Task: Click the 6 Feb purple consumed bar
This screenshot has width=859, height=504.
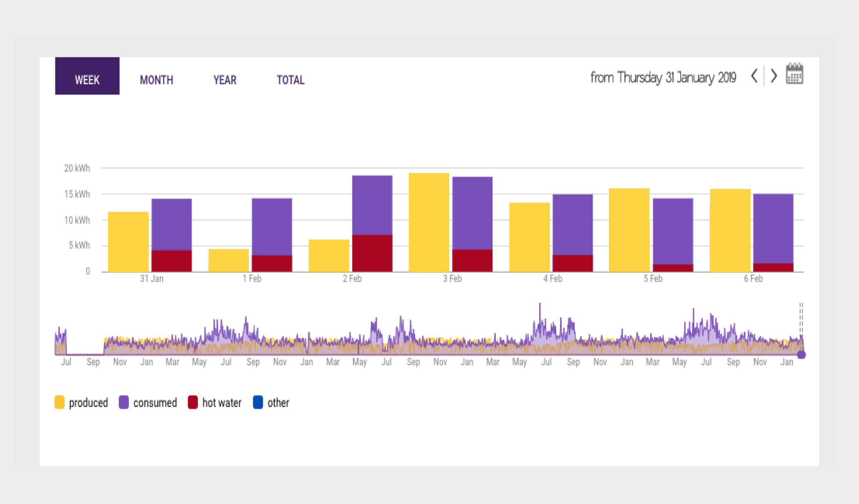Action: [773, 228]
